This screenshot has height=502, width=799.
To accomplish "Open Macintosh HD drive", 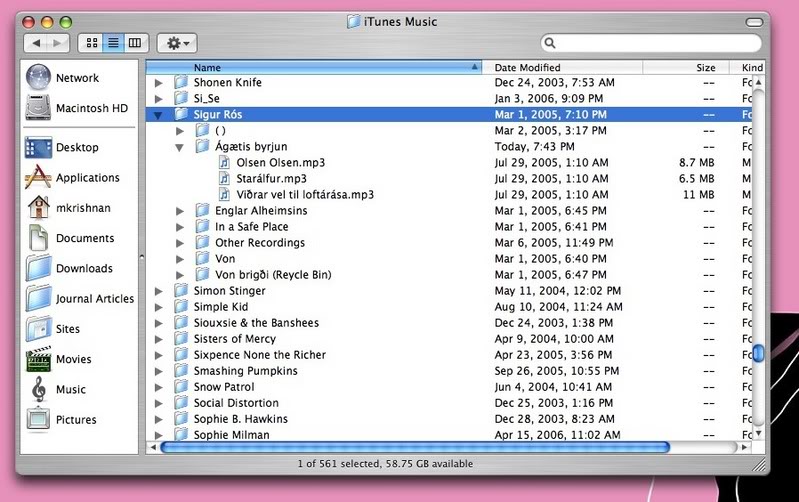I will click(x=76, y=108).
